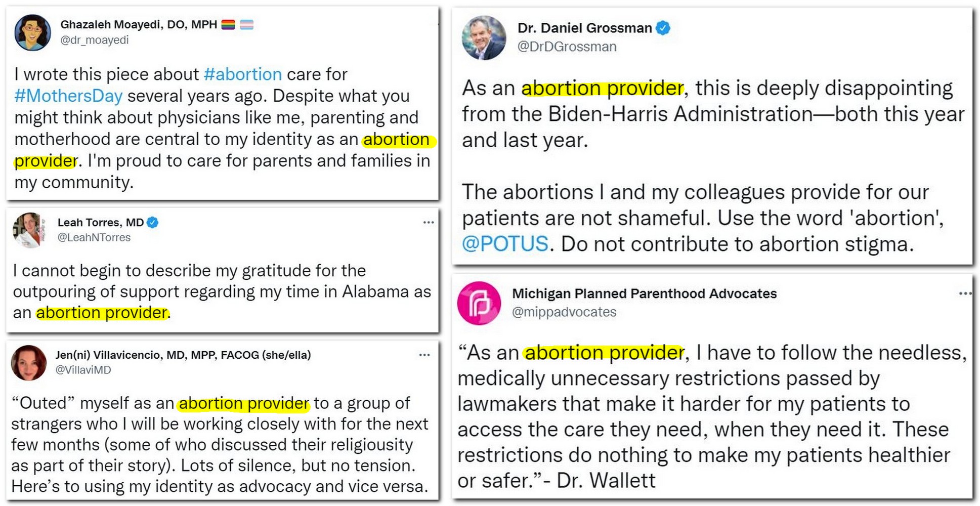
Task: Click Dr. Daniel Grossman's profile photo
Action: pyautogui.click(x=484, y=38)
